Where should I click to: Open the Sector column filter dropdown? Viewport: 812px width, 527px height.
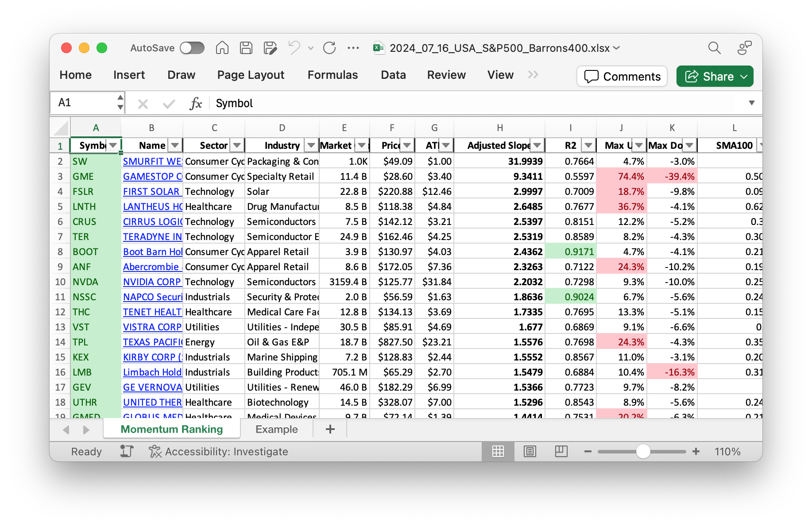tap(237, 145)
